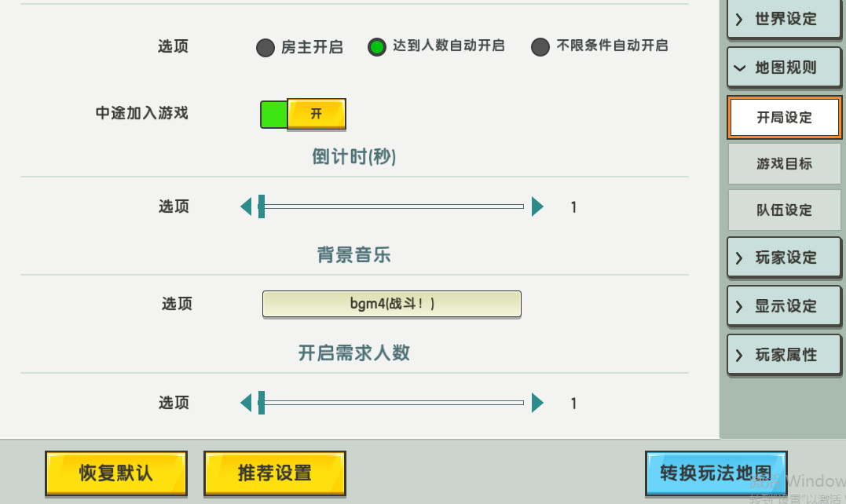Select 达到人数自动开启 radio option
This screenshot has width=846, height=504.
pos(377,47)
